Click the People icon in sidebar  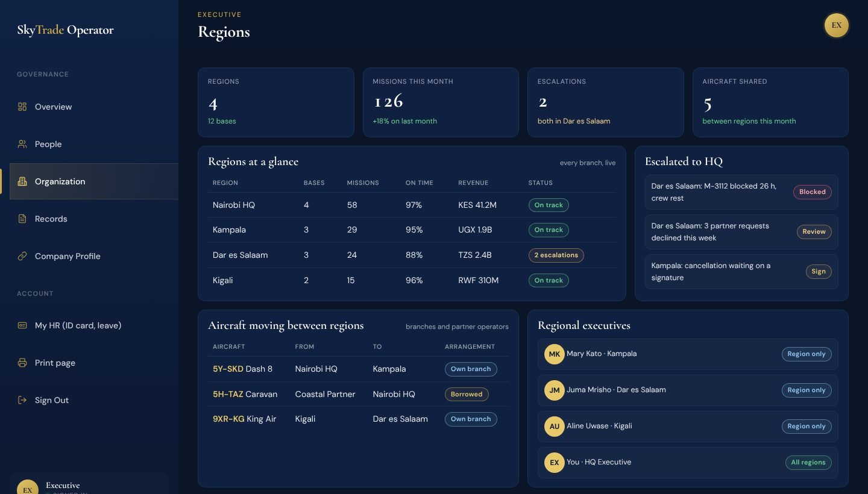22,144
